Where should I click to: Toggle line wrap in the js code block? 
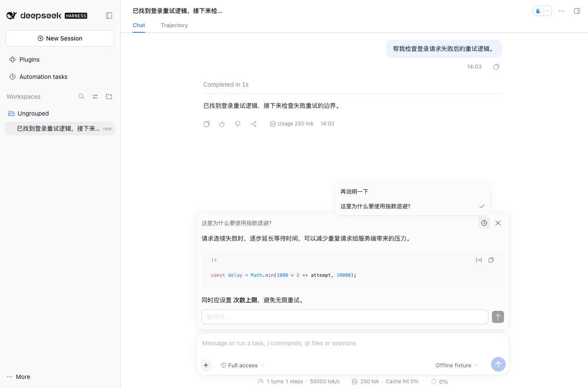[479, 260]
